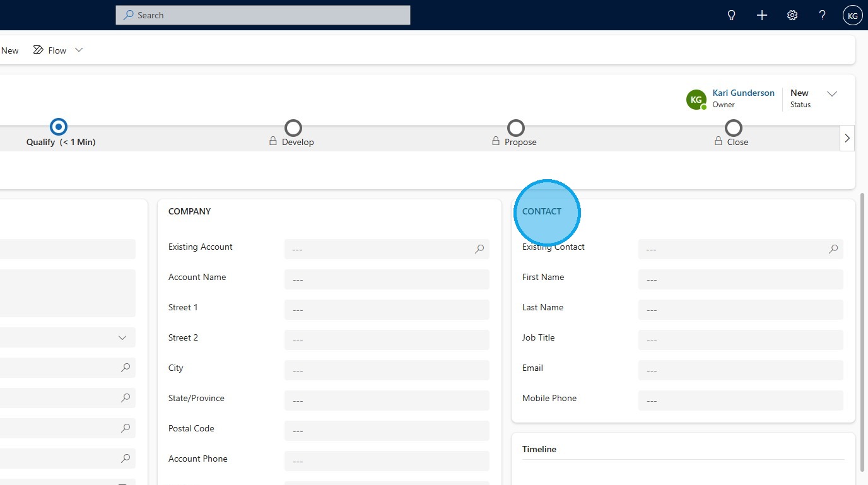The image size is (868, 485).
Task: Open the lightbulb ideas icon
Action: (732, 15)
